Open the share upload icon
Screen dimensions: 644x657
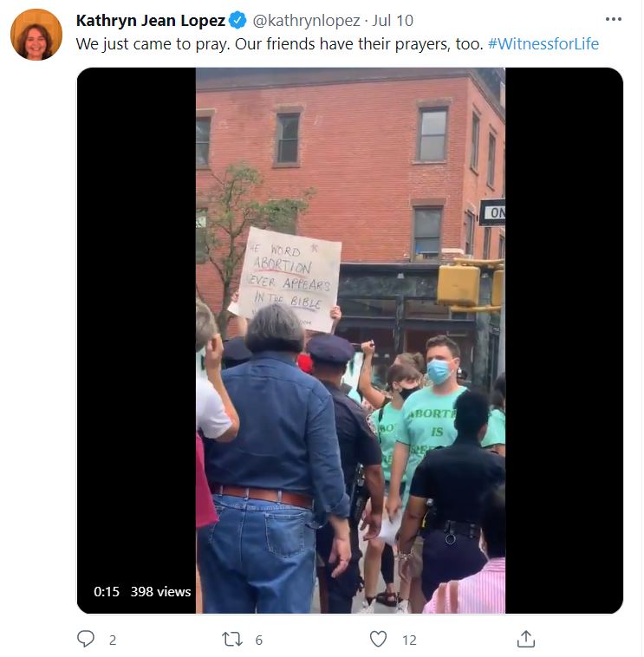tap(526, 639)
